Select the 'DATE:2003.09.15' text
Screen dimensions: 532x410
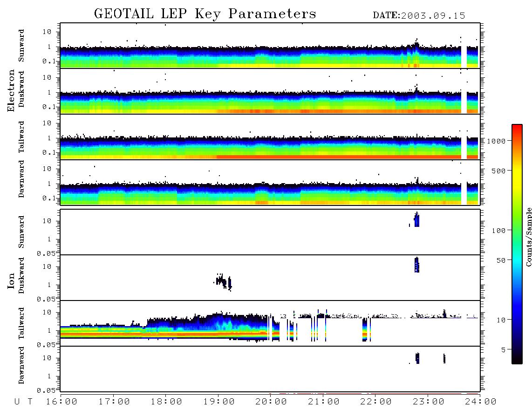tap(419, 16)
